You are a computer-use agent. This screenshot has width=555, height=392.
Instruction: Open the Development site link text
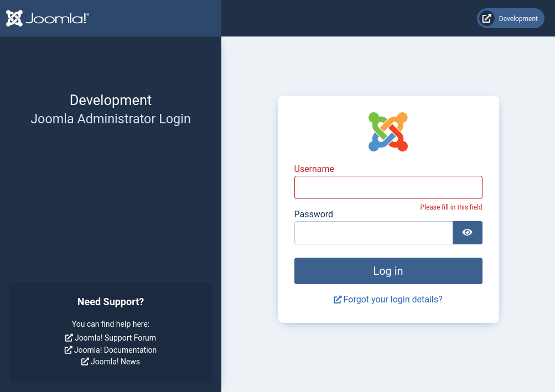(x=518, y=19)
